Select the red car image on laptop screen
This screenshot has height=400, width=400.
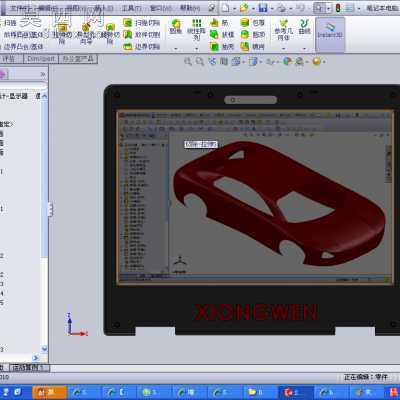(279, 203)
